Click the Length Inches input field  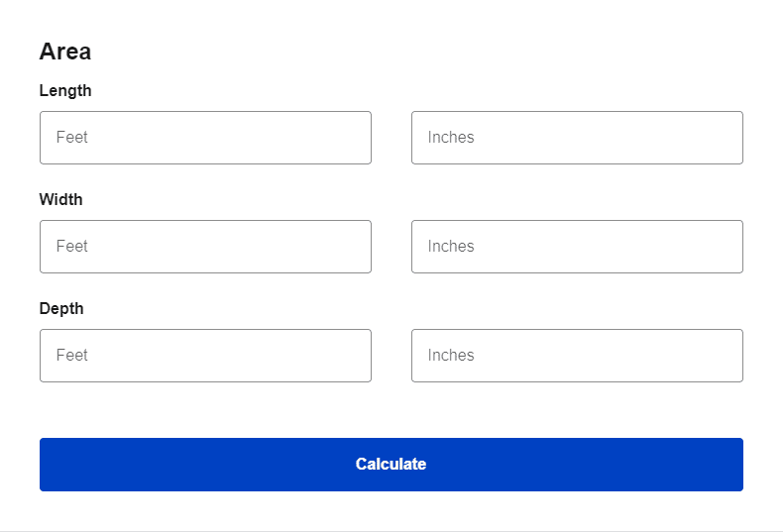[x=577, y=138]
